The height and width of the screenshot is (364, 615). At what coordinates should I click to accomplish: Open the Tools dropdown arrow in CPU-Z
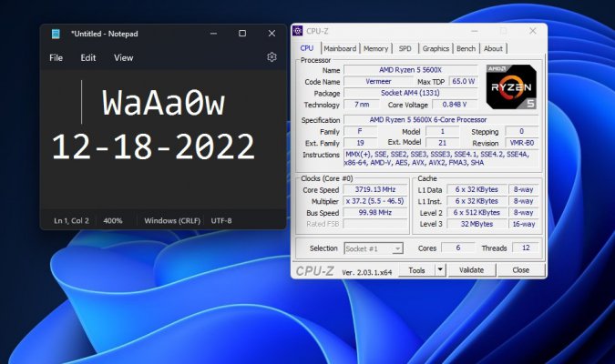tap(440, 269)
